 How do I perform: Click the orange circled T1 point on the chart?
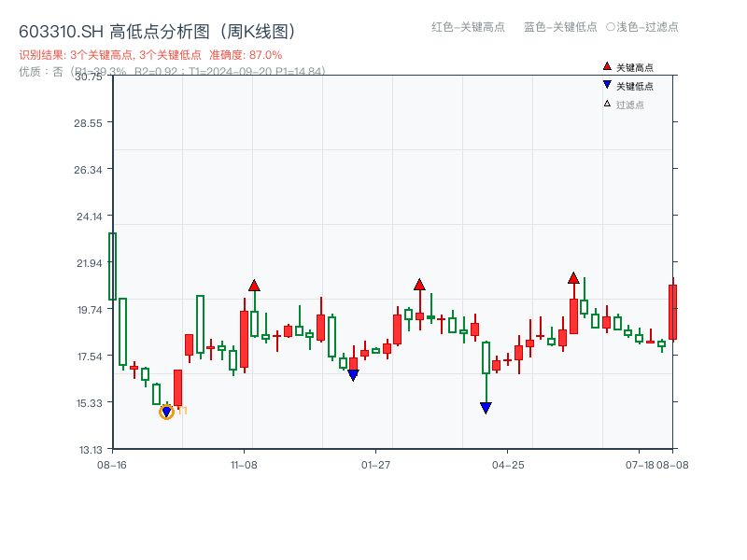[x=166, y=411]
